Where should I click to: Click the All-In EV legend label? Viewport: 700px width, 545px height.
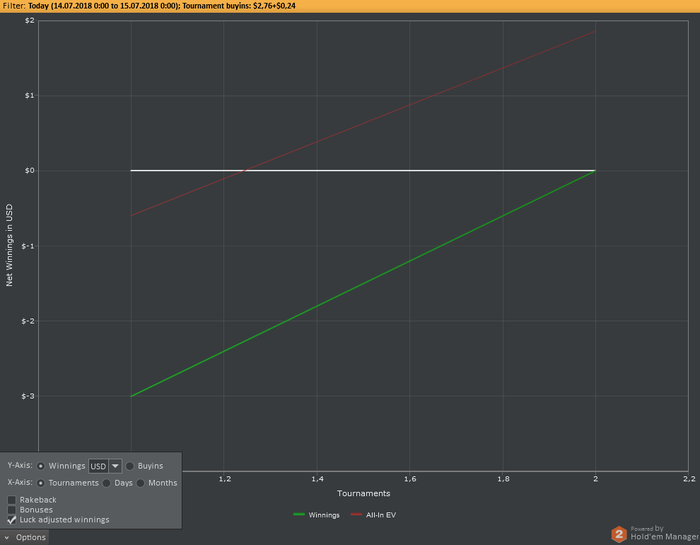click(381, 515)
